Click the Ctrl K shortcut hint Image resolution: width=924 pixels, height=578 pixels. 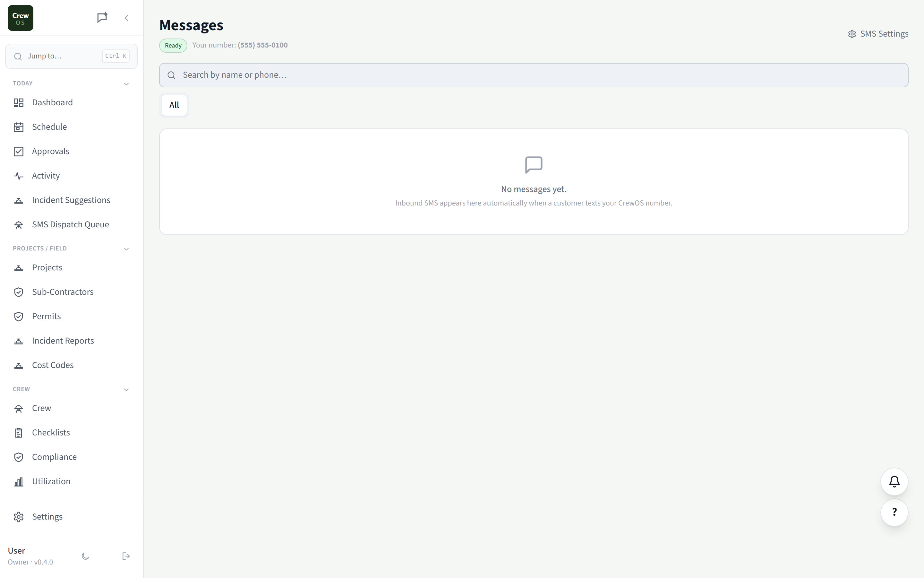coord(116,56)
